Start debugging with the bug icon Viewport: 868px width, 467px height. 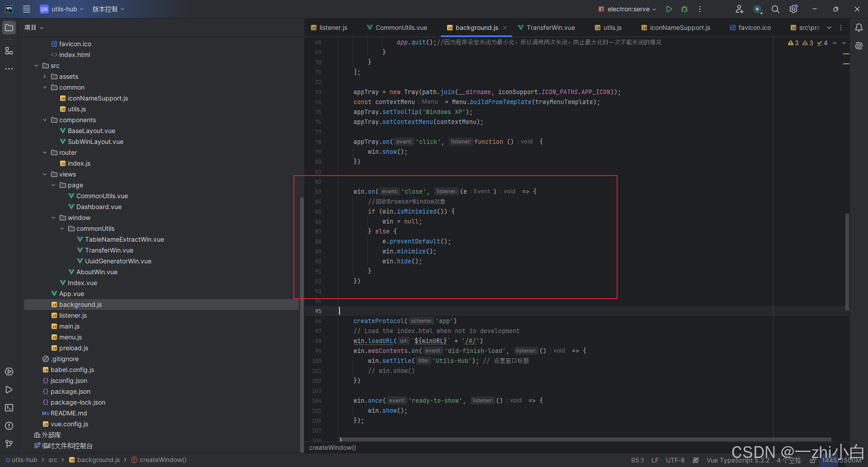click(x=684, y=9)
